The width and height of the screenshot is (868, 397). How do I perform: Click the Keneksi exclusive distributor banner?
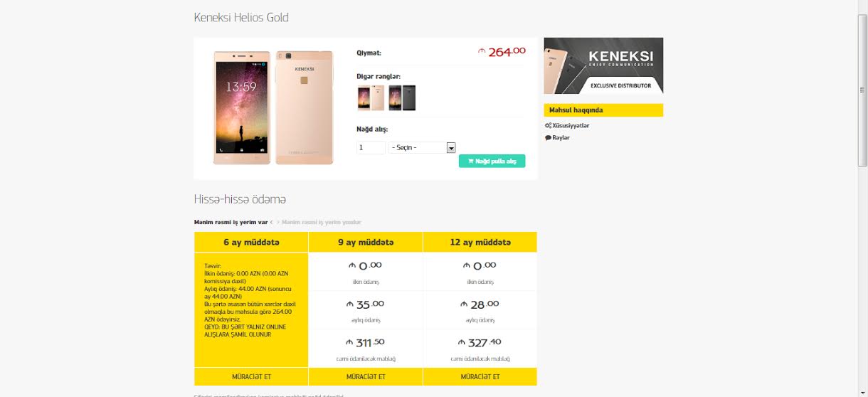click(x=603, y=65)
